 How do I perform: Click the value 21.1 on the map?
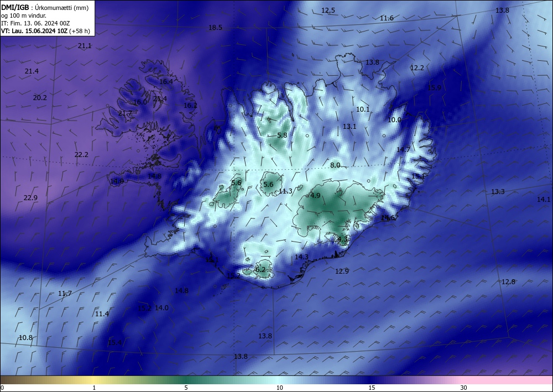click(x=85, y=46)
